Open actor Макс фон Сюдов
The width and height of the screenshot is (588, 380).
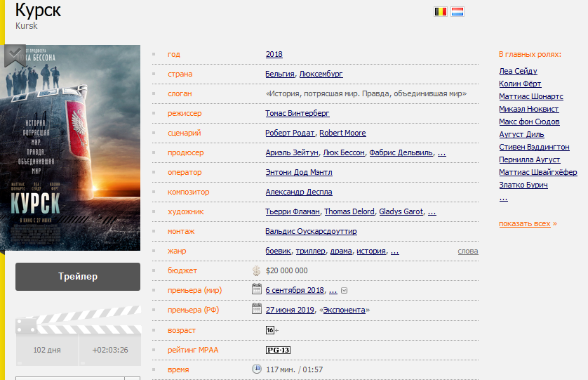529,122
